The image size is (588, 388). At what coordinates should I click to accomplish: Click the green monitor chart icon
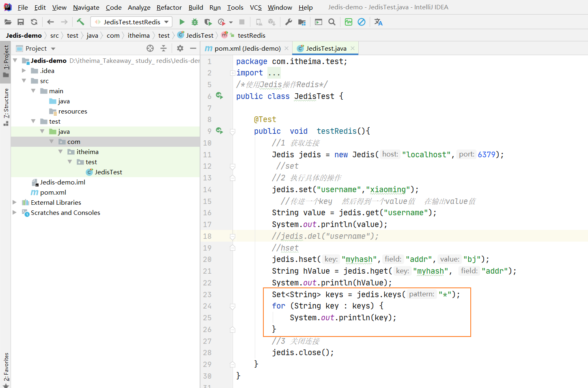coord(349,22)
